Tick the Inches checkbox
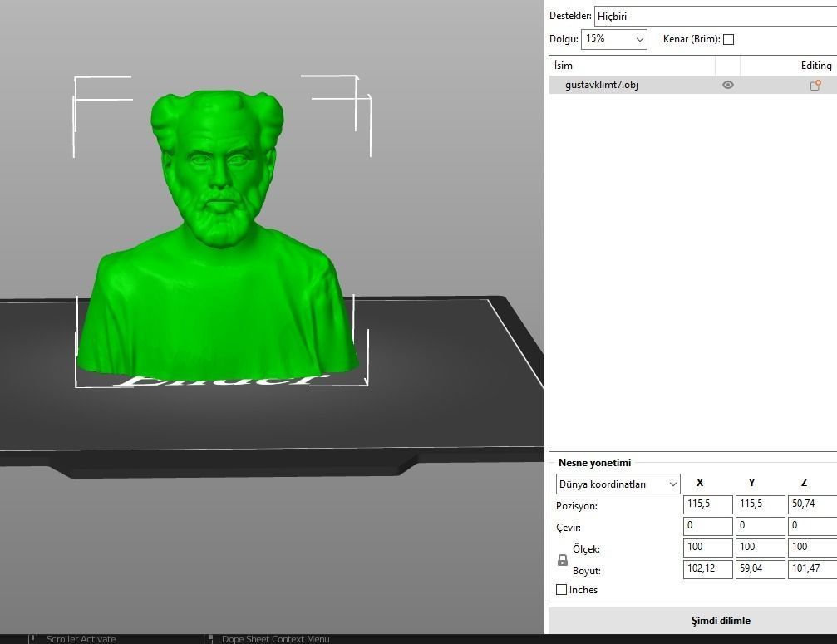Screen dimensions: 837x644 (562, 590)
